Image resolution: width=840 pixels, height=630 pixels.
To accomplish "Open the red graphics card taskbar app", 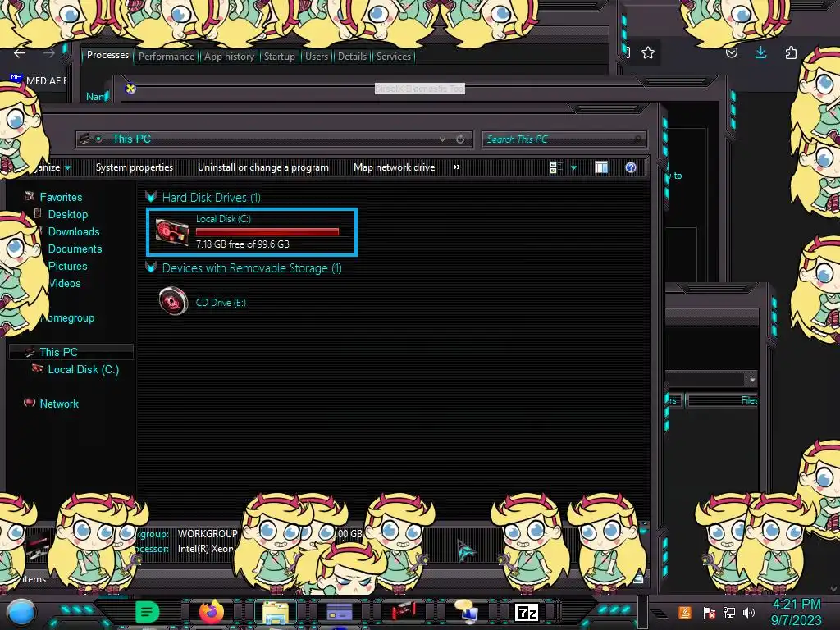I will coord(403,612).
